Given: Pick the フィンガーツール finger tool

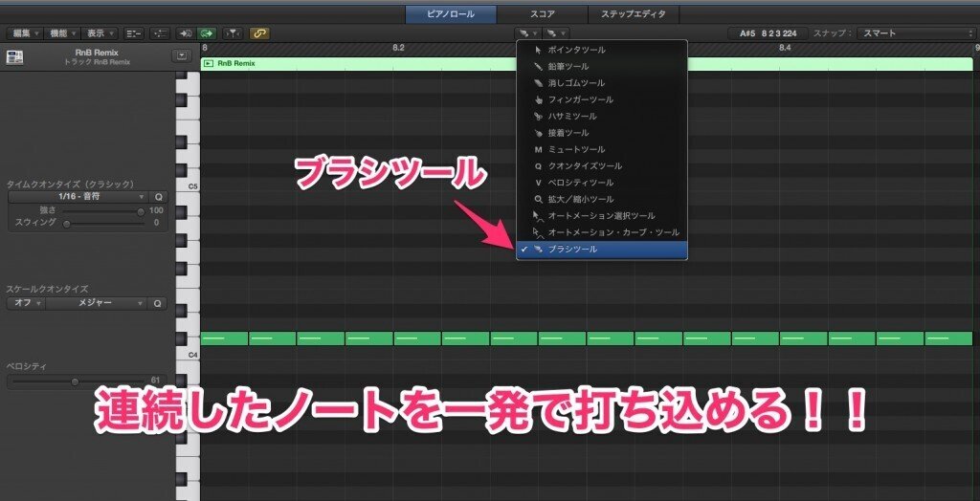Looking at the screenshot, I should click(602, 100).
